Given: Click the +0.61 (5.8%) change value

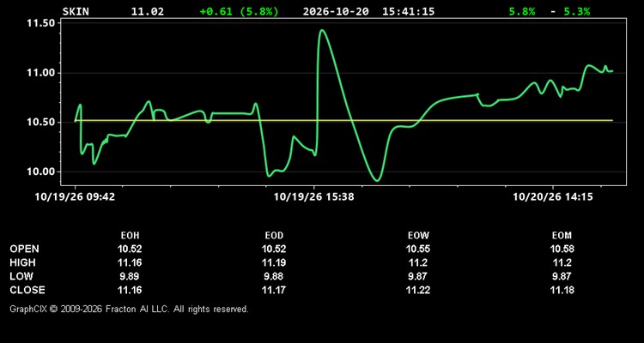Looking at the screenshot, I should coord(239,11).
